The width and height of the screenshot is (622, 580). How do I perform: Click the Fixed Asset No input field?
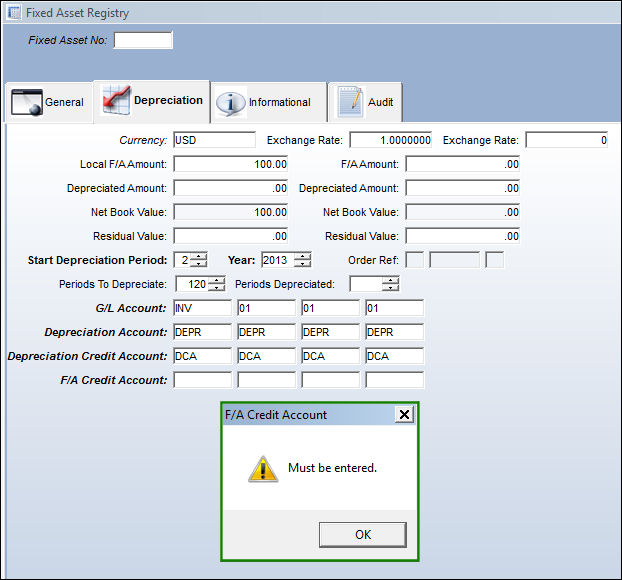tap(143, 40)
